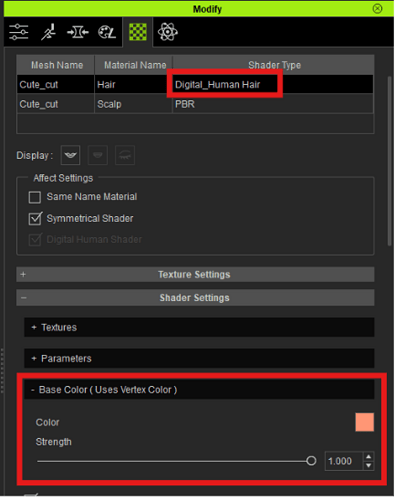Open the paint palette appearance tab
Screen dimensions: 395x500
[x=107, y=32]
